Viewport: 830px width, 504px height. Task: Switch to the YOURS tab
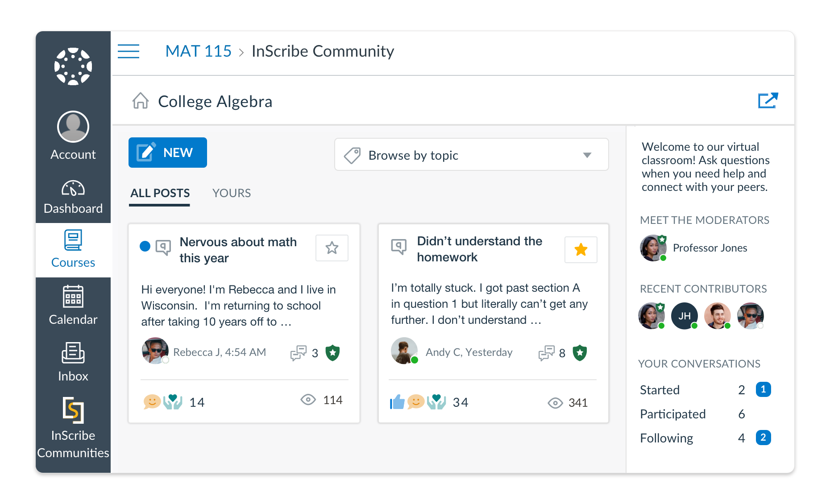pos(231,193)
